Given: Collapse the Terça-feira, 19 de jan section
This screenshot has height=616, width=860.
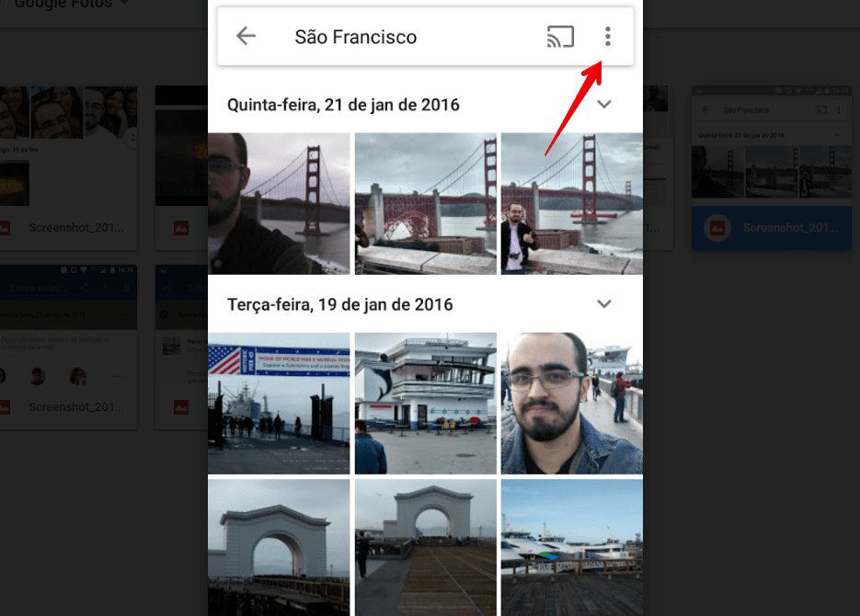Looking at the screenshot, I should (604, 303).
